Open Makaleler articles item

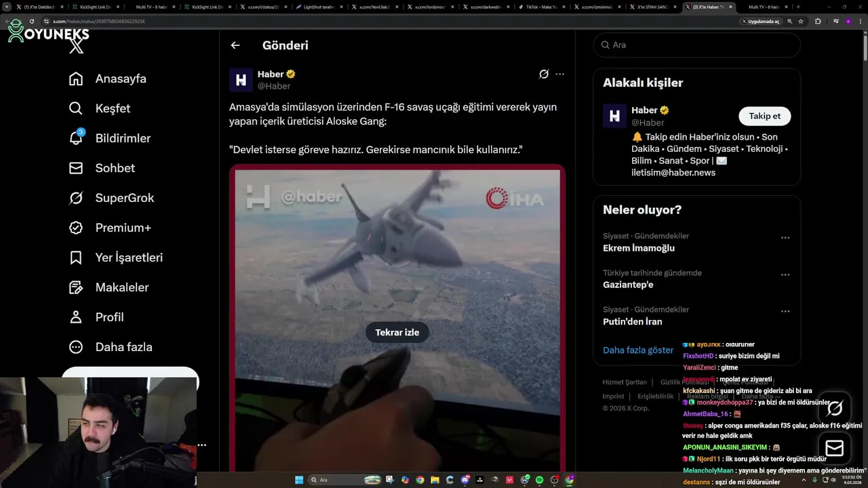point(108,287)
